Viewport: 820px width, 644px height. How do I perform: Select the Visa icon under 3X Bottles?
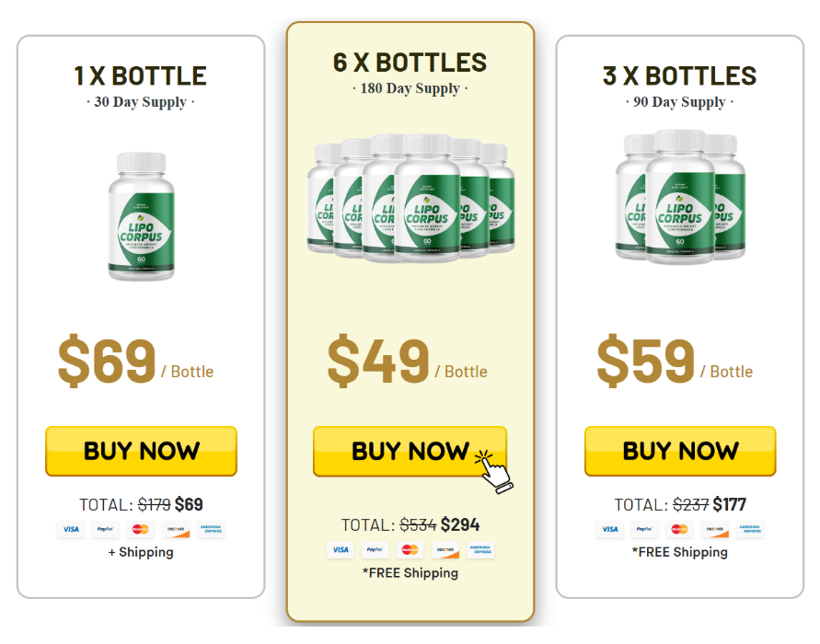609,529
